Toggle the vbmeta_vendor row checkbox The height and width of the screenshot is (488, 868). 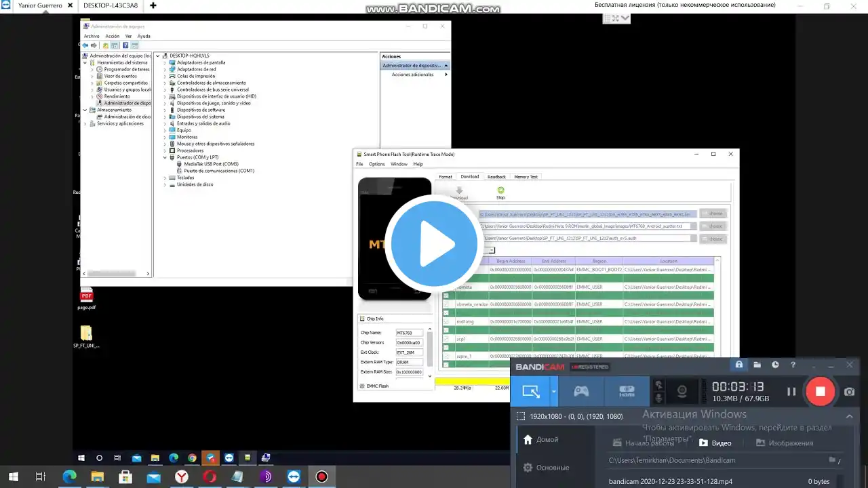446,304
